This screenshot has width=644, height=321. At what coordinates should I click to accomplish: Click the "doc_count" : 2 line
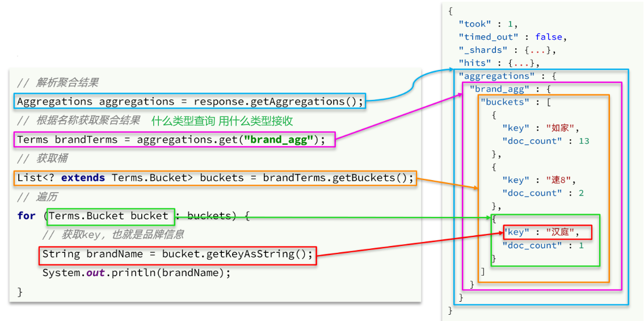(543, 193)
